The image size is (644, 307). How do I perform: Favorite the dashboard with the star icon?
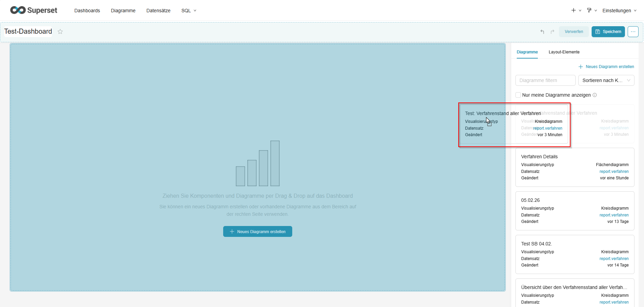pyautogui.click(x=60, y=32)
